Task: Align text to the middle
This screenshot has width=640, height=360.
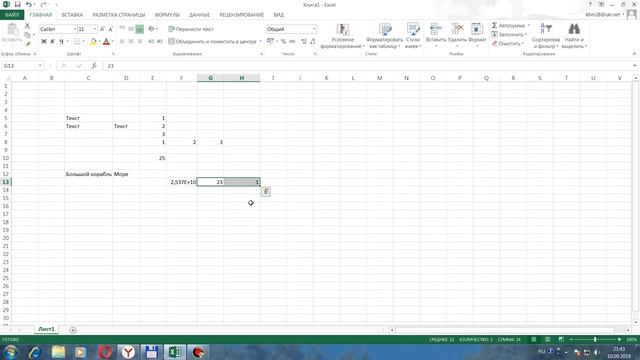Action: point(131,29)
